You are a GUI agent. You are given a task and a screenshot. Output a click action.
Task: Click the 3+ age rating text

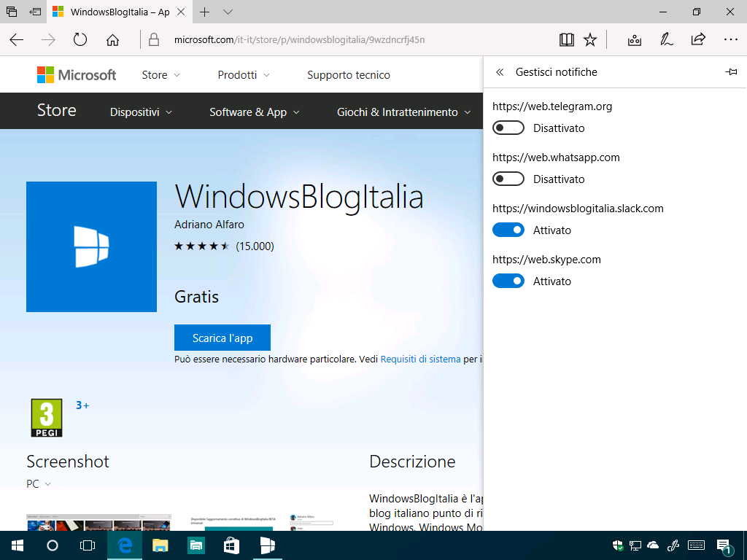82,405
